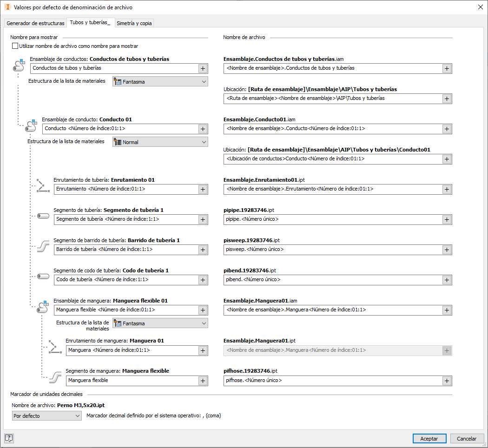Click plus button beside pifhose file name field

point(447,381)
